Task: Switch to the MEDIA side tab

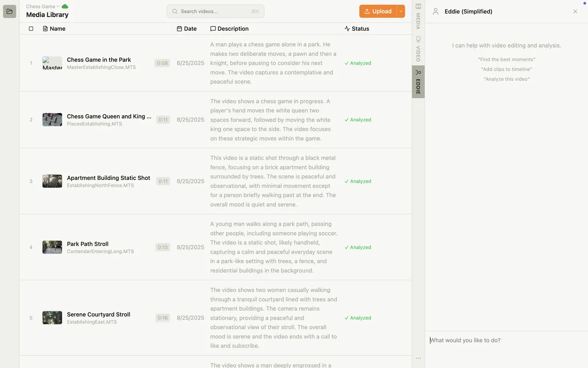Action: point(418,16)
